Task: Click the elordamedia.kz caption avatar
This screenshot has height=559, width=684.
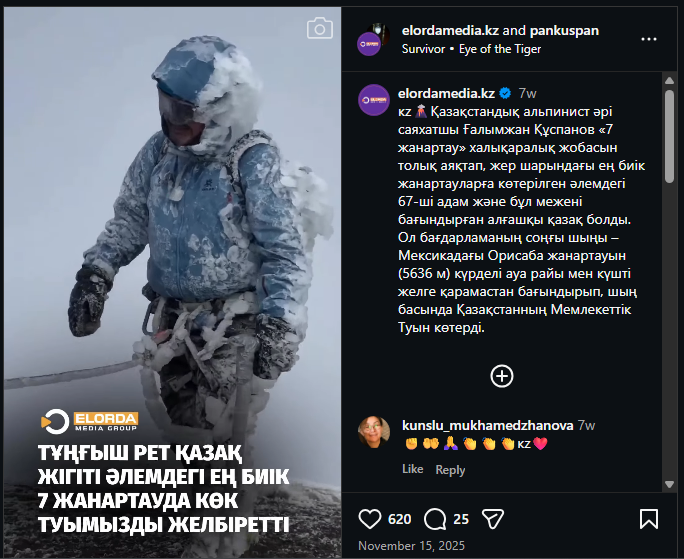Action: click(374, 100)
